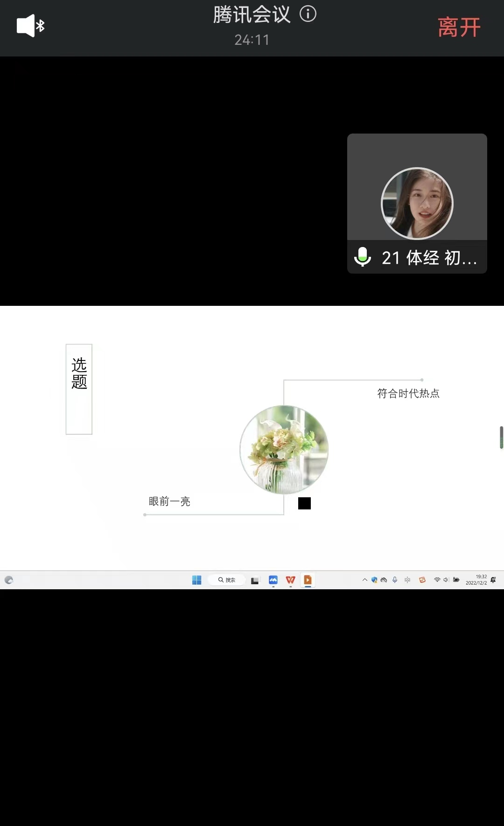Screen dimensions: 504x826
Task: Open Wi-Fi network settings in tray
Action: 437,580
